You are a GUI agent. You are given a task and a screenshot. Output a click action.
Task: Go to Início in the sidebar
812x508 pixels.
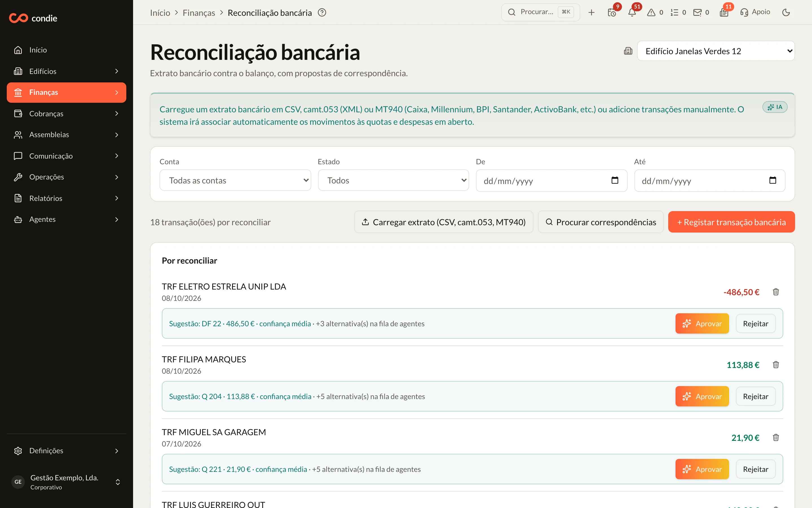(67, 50)
